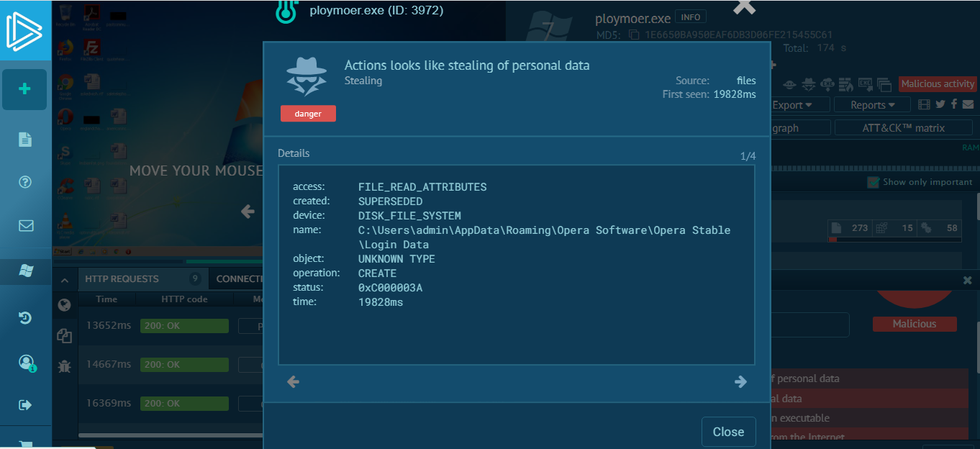
Task: Open the debug bug icon tab
Action: coord(65,366)
